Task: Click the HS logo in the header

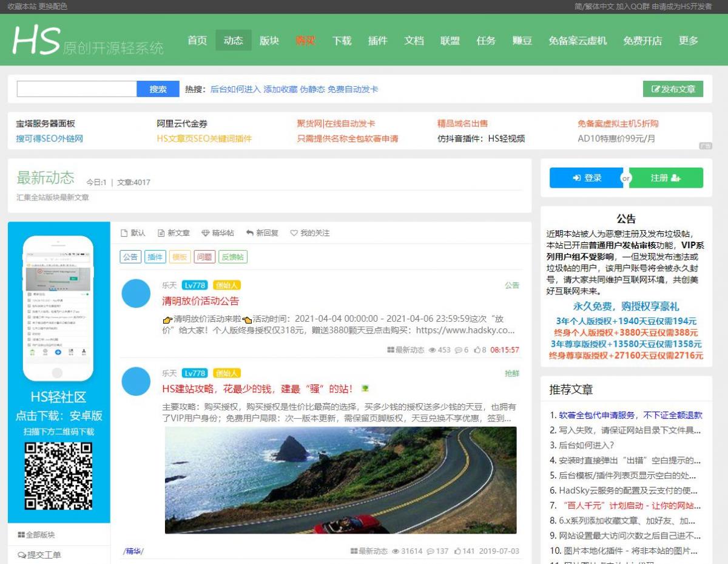Action: tap(36, 40)
